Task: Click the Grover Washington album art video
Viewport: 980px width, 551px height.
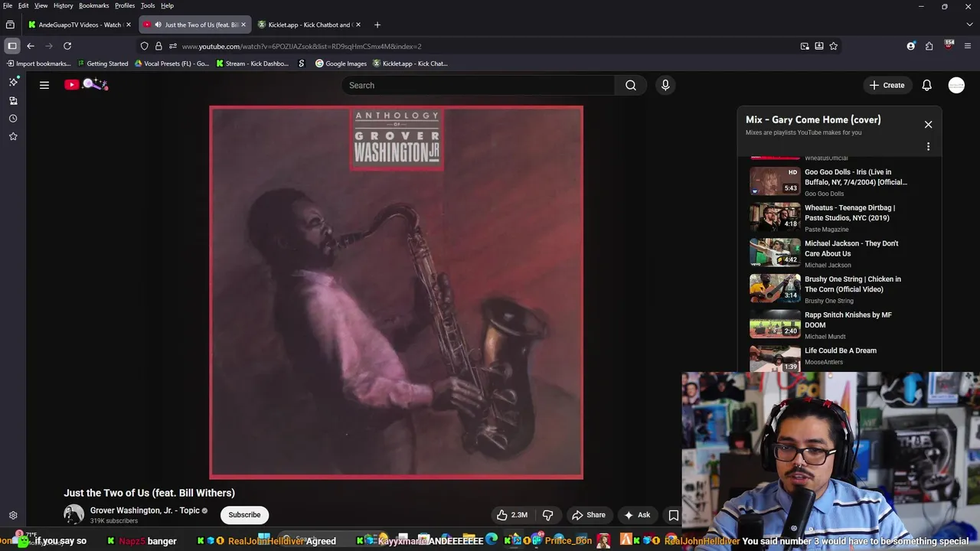Action: click(x=396, y=292)
